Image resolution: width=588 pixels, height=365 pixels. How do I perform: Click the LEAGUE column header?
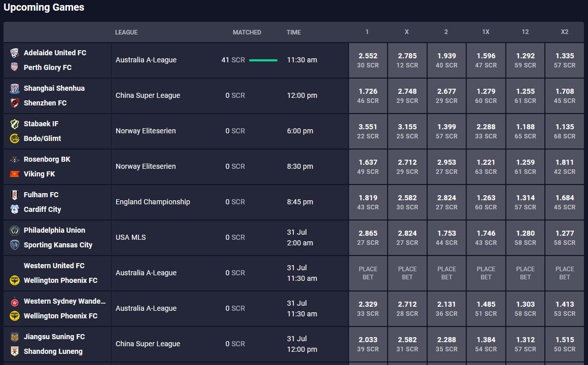pyautogui.click(x=126, y=32)
